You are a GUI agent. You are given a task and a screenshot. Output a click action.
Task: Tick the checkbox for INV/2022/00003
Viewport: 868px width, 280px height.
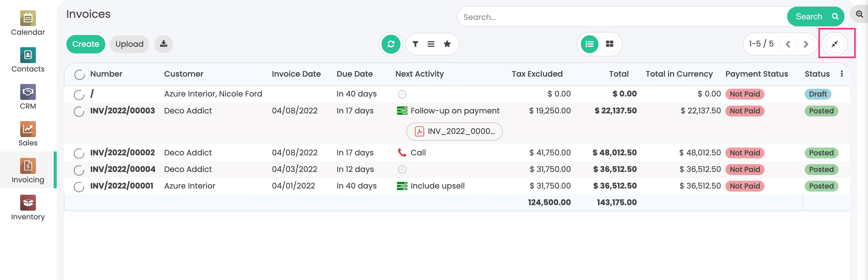coord(79,111)
